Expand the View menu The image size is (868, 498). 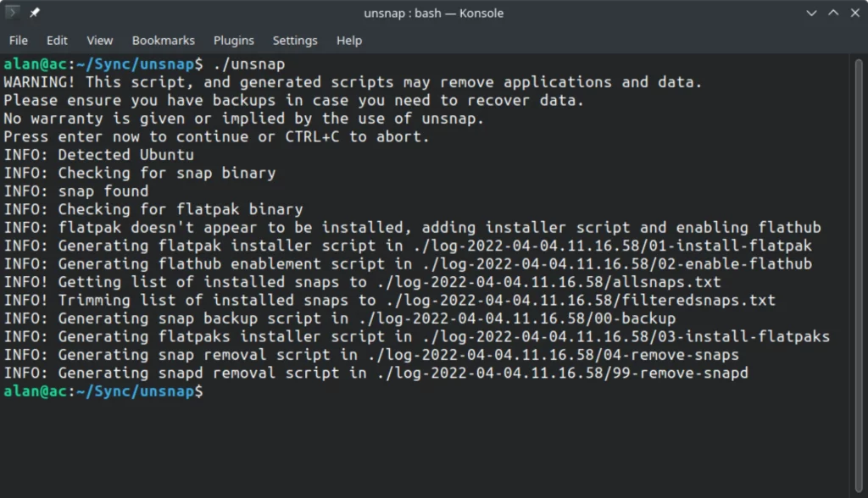point(100,41)
